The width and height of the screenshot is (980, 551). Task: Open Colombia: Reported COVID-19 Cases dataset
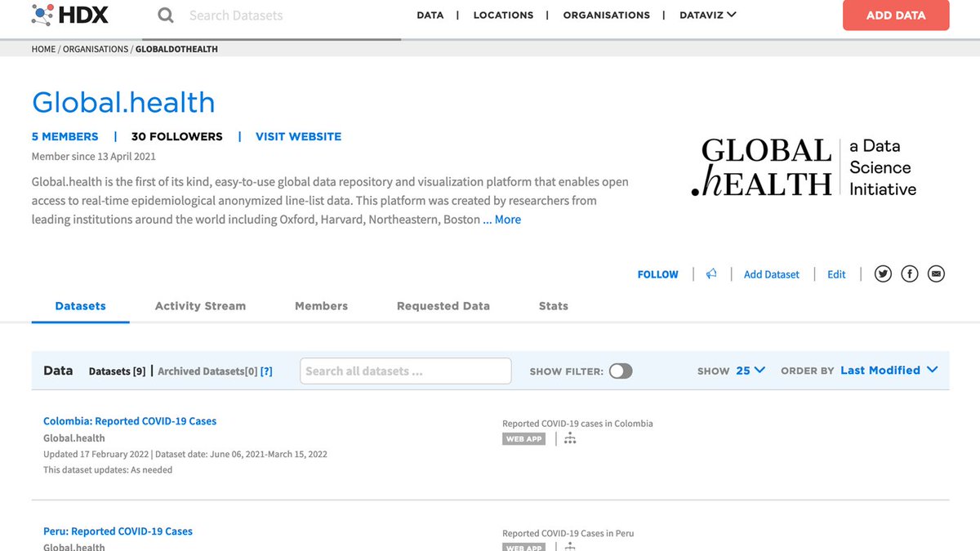click(x=130, y=421)
